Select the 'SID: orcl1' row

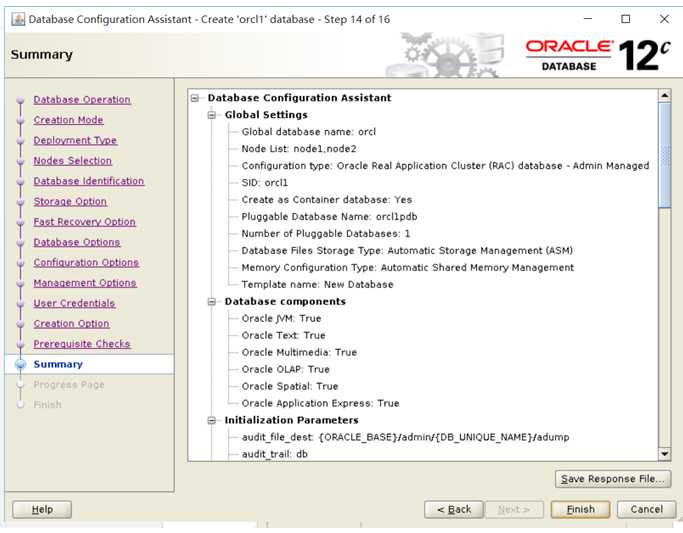(264, 183)
